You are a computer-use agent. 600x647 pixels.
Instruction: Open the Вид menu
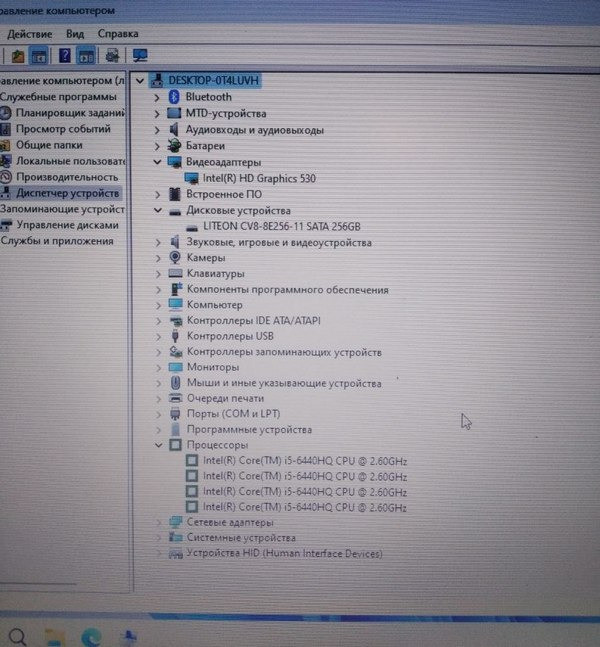[75, 34]
